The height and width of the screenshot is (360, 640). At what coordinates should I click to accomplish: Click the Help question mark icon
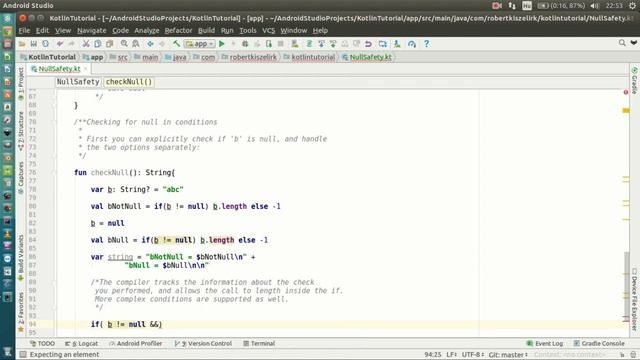tap(426, 44)
